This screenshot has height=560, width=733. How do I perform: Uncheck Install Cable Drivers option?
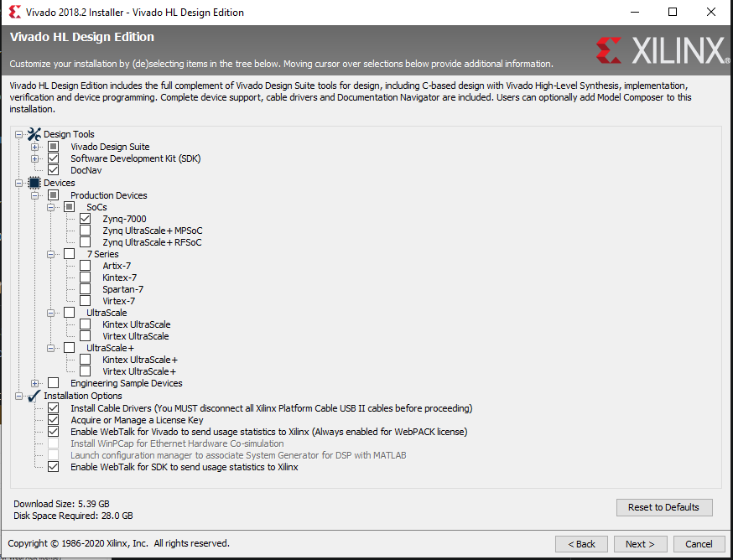pyautogui.click(x=54, y=408)
